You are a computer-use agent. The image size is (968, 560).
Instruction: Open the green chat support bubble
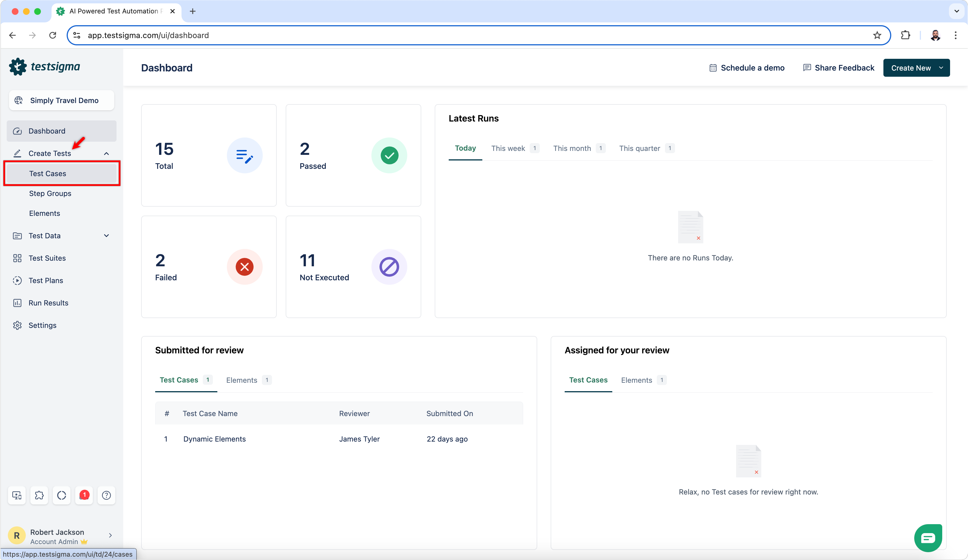click(x=928, y=538)
